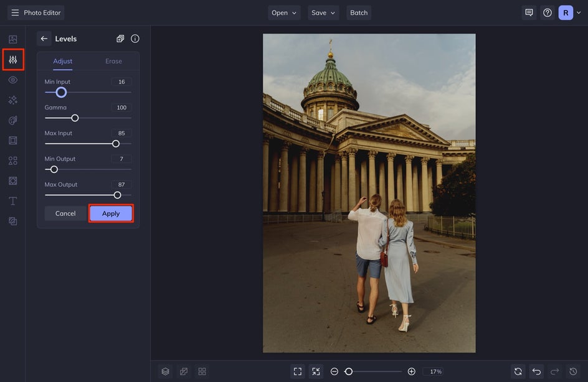Click the undo arrow icon

pos(536,371)
